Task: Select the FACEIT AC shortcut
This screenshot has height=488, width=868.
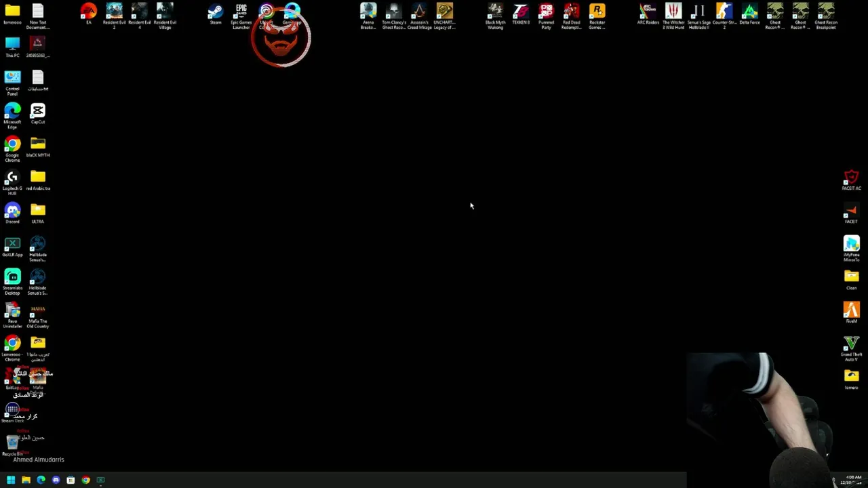Action: point(851,180)
